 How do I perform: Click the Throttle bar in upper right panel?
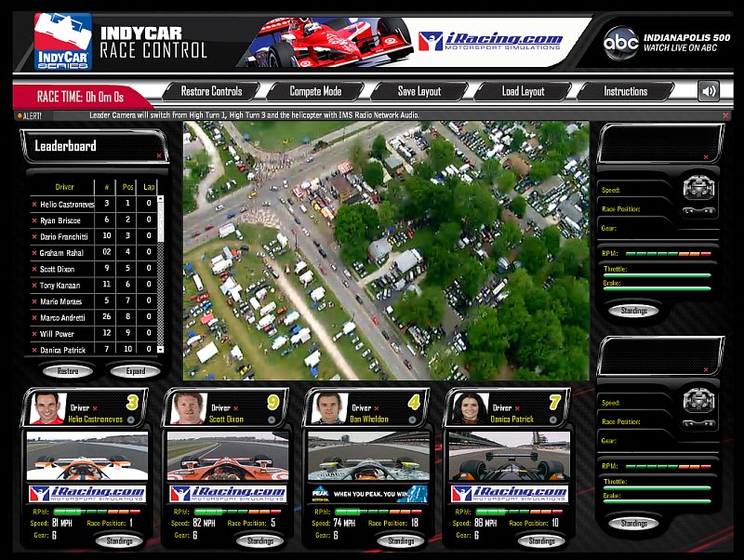656,274
